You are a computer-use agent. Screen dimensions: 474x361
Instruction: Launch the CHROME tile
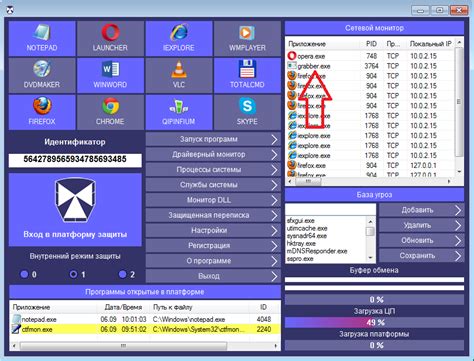[110, 112]
